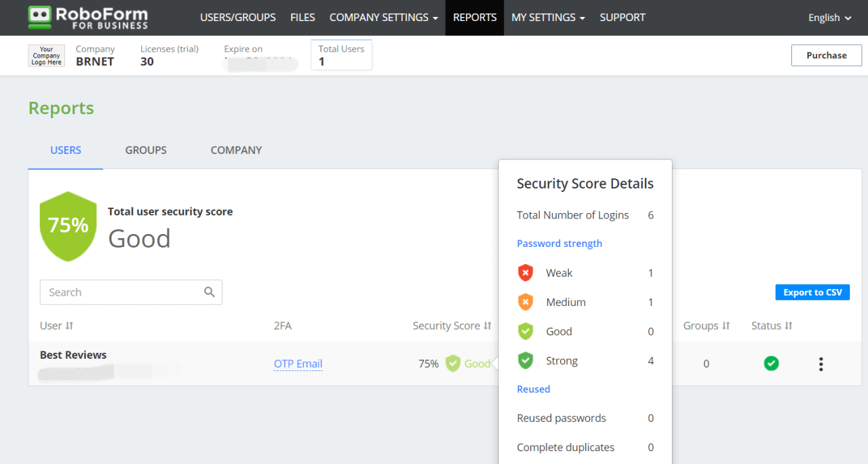Click the large 75% security score shield
Viewport: 868px width, 464px height.
68,226
